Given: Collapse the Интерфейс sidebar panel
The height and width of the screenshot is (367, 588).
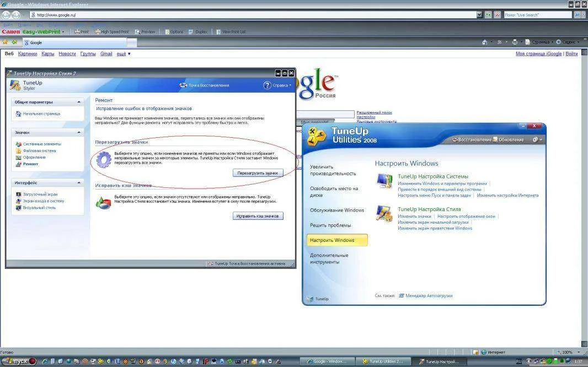Looking at the screenshot, I should click(x=79, y=183).
